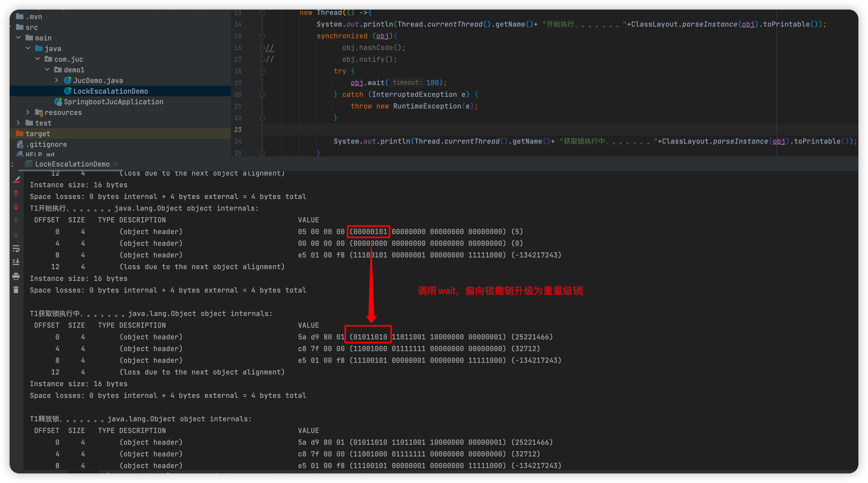Click the SpringbootJucApplication class icon

[x=58, y=102]
